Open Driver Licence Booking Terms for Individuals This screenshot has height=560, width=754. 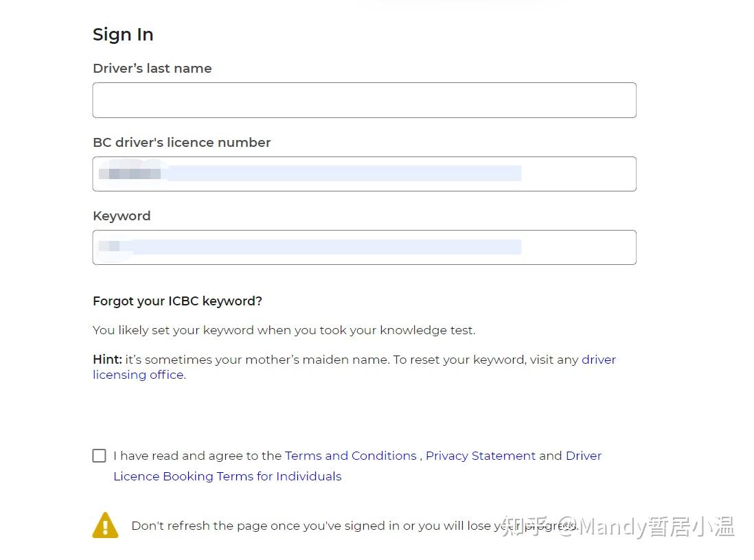[x=227, y=476]
